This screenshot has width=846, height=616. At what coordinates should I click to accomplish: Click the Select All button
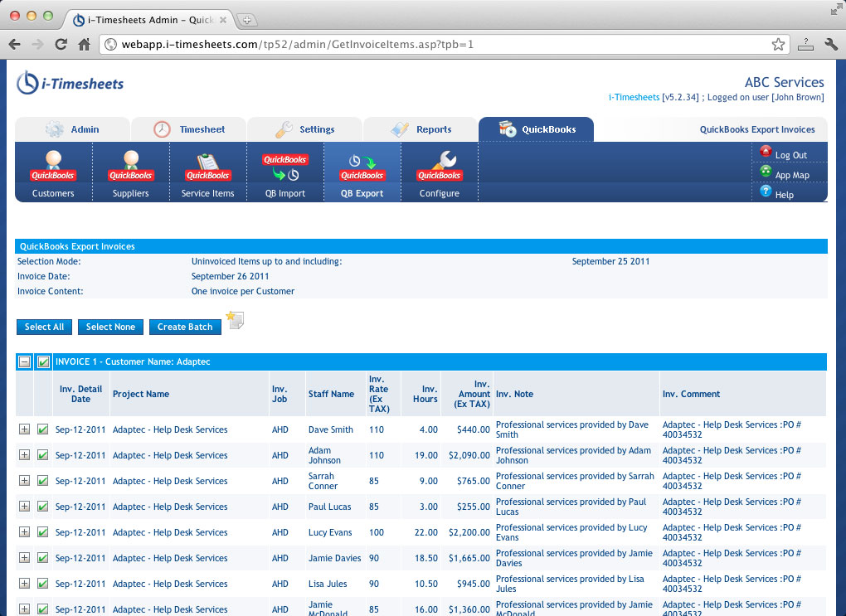point(44,327)
